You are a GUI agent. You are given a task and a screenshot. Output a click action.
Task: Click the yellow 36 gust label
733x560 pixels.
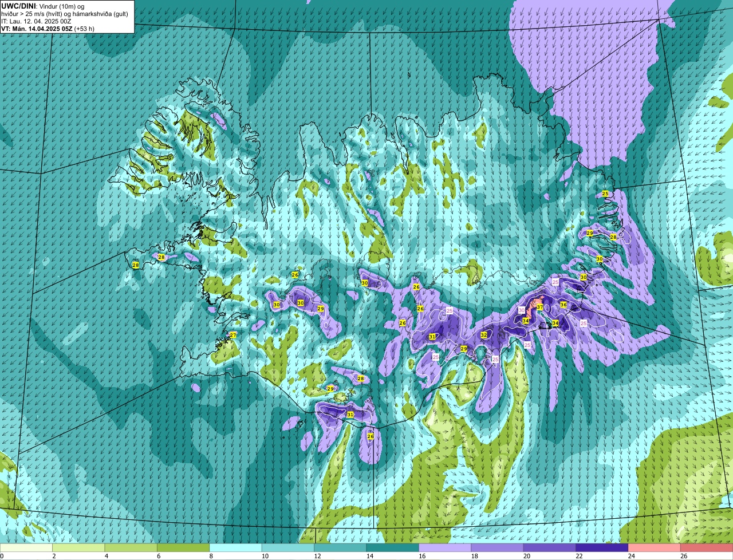point(563,305)
